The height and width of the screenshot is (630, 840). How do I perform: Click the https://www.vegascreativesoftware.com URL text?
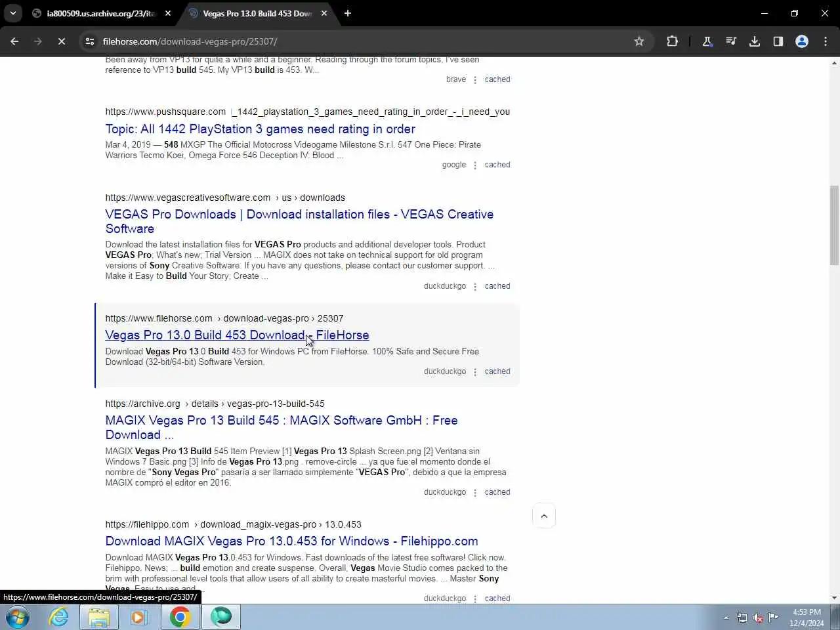[188, 198]
